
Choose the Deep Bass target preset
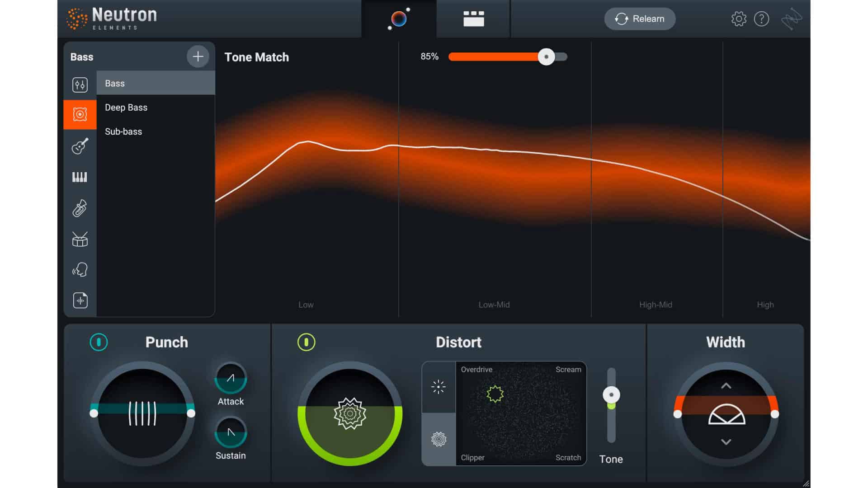(156, 108)
